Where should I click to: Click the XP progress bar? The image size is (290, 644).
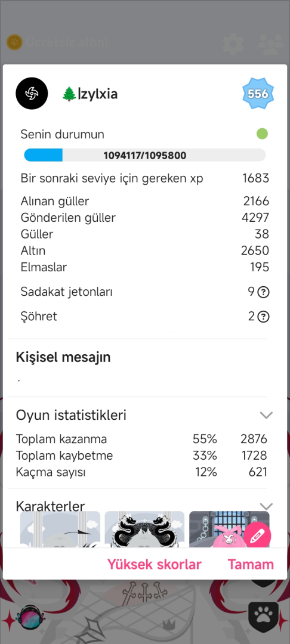click(145, 155)
